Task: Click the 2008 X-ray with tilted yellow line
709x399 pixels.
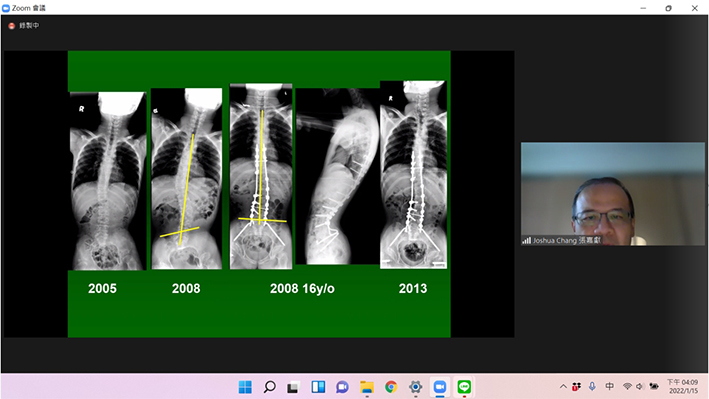Action: click(x=186, y=179)
